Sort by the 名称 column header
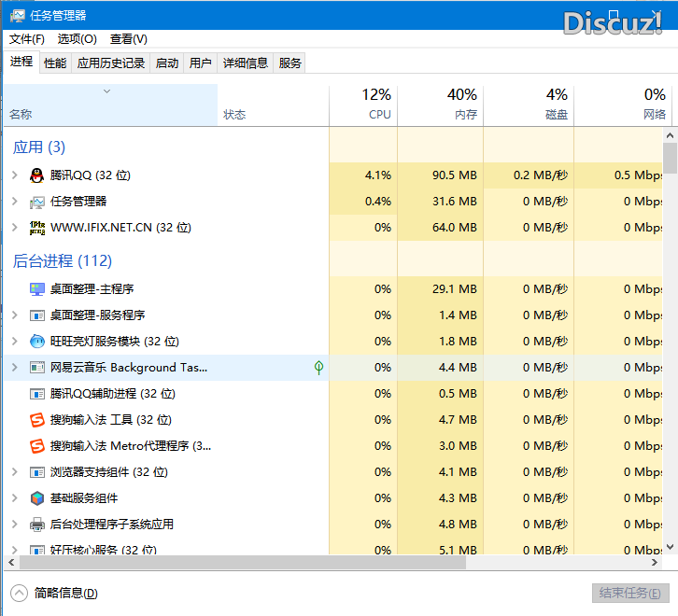Screen dimensions: 678x616 click(111, 105)
